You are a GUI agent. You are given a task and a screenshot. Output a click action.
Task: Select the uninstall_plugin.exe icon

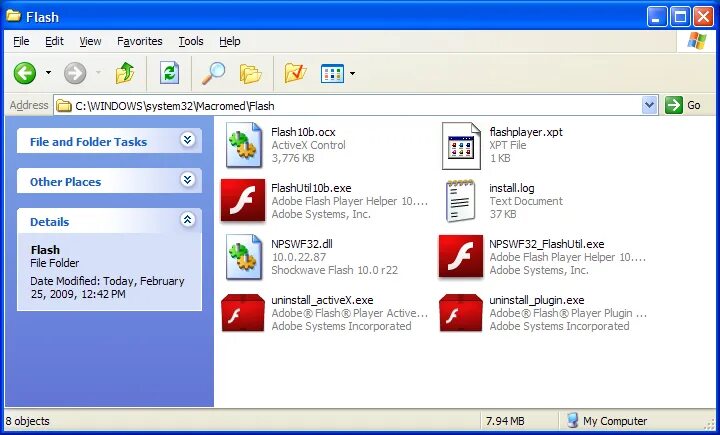point(461,313)
